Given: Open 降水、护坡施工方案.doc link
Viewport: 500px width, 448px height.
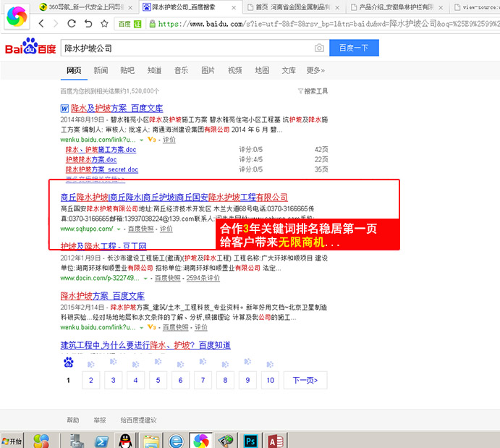Looking at the screenshot, I should point(101,150).
